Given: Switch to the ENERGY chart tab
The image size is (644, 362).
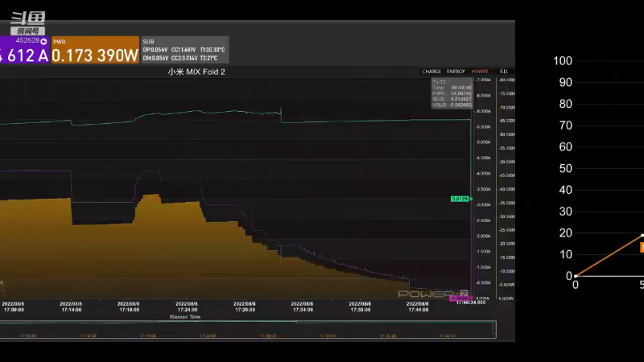Looking at the screenshot, I should click(456, 72).
